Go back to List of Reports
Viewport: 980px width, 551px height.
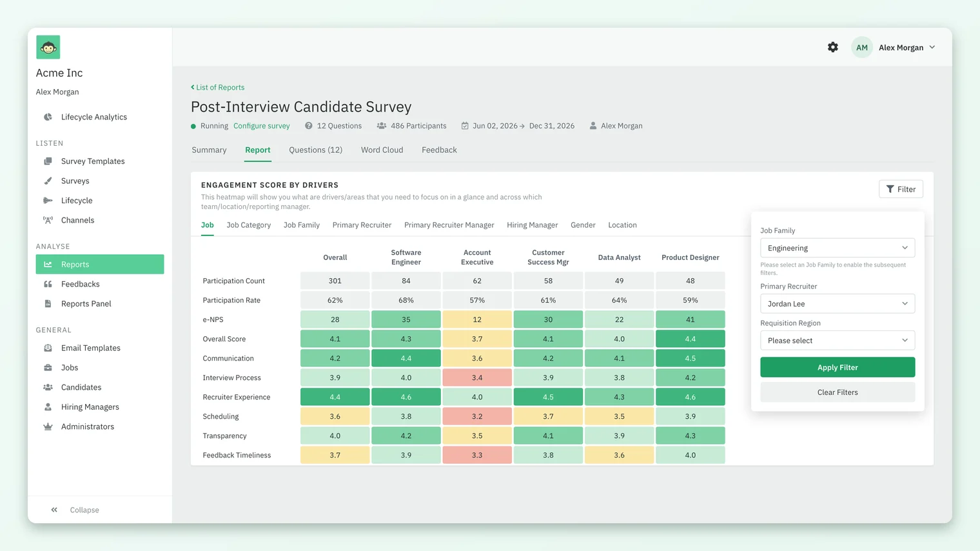coord(217,87)
